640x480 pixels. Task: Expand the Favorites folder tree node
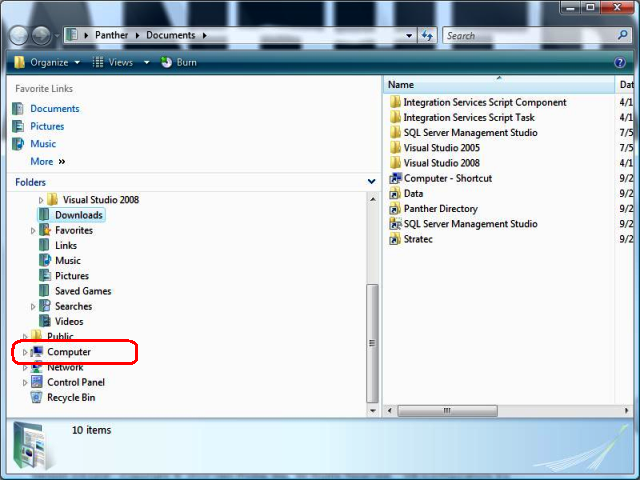point(33,230)
